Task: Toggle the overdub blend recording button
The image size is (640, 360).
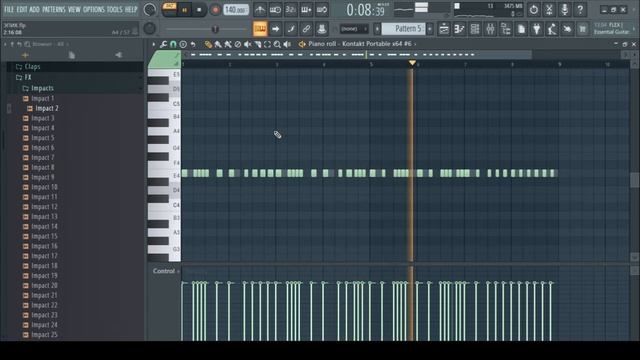Action: [306, 9]
